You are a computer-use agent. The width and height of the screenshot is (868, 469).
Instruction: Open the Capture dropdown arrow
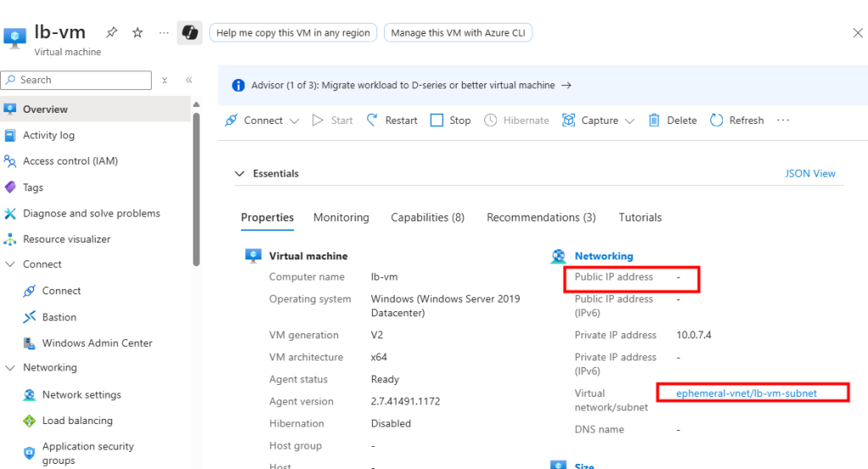click(630, 120)
